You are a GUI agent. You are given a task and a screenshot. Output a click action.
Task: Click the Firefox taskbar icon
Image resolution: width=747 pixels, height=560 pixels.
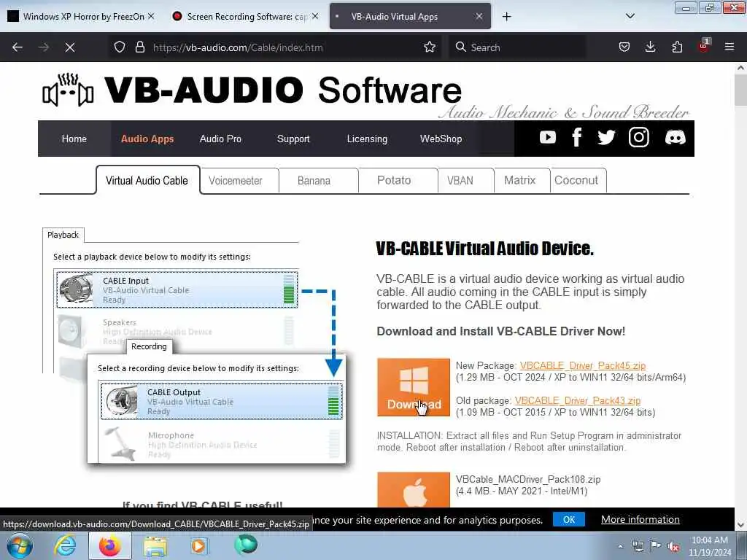(x=109, y=545)
